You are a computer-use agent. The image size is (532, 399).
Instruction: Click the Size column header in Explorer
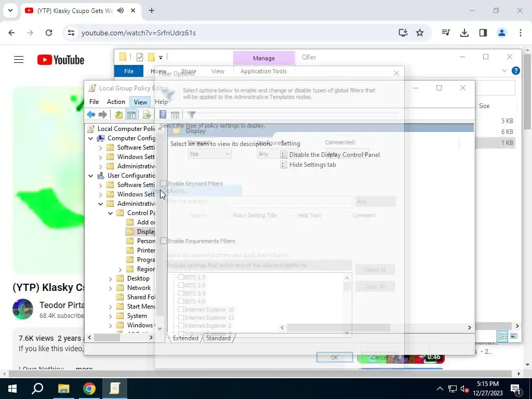point(484,106)
